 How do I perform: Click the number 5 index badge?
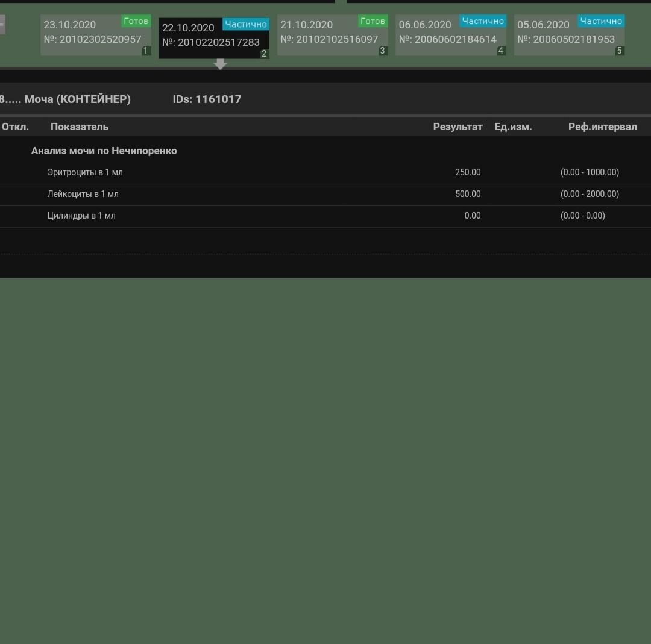(x=619, y=51)
